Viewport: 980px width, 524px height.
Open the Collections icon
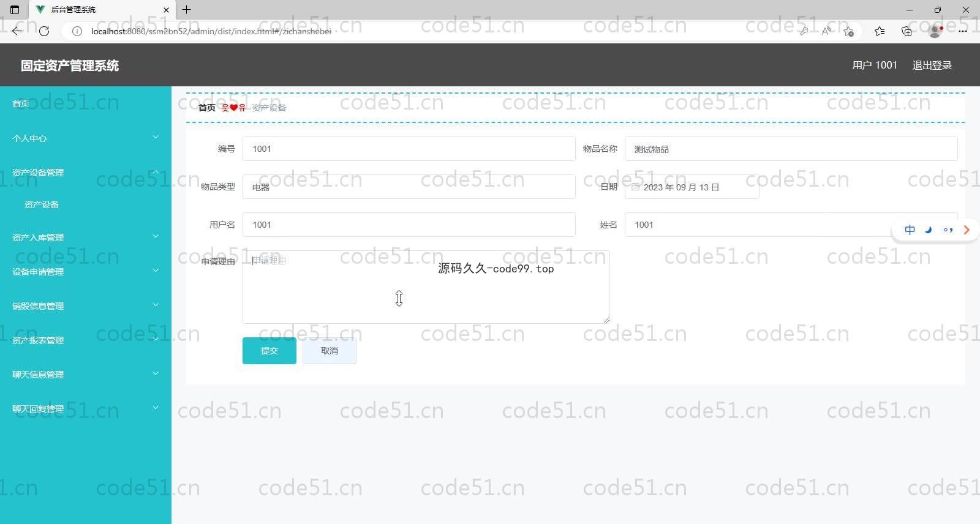(907, 31)
